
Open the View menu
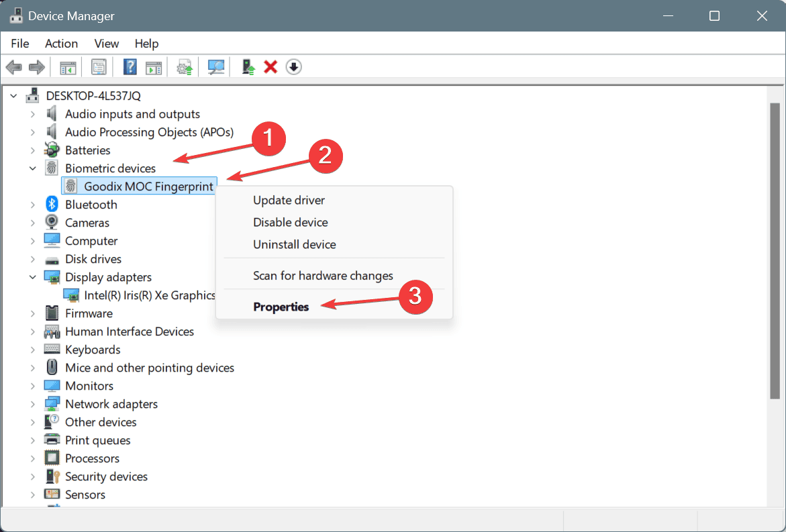coord(106,44)
